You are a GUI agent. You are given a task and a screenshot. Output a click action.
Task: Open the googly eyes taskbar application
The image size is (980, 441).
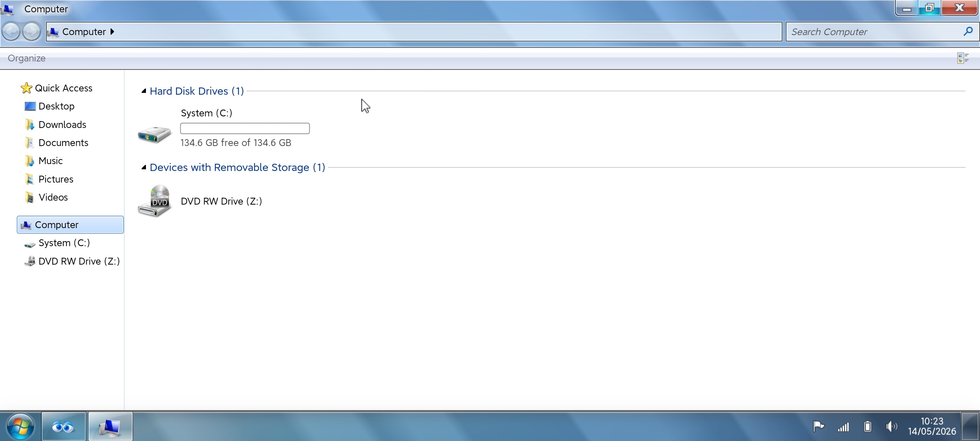pos(63,427)
